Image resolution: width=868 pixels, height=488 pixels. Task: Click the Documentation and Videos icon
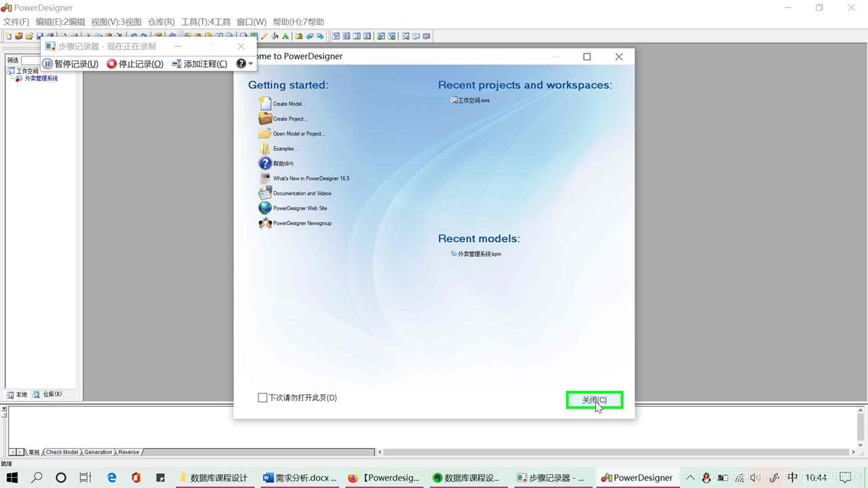[265, 193]
